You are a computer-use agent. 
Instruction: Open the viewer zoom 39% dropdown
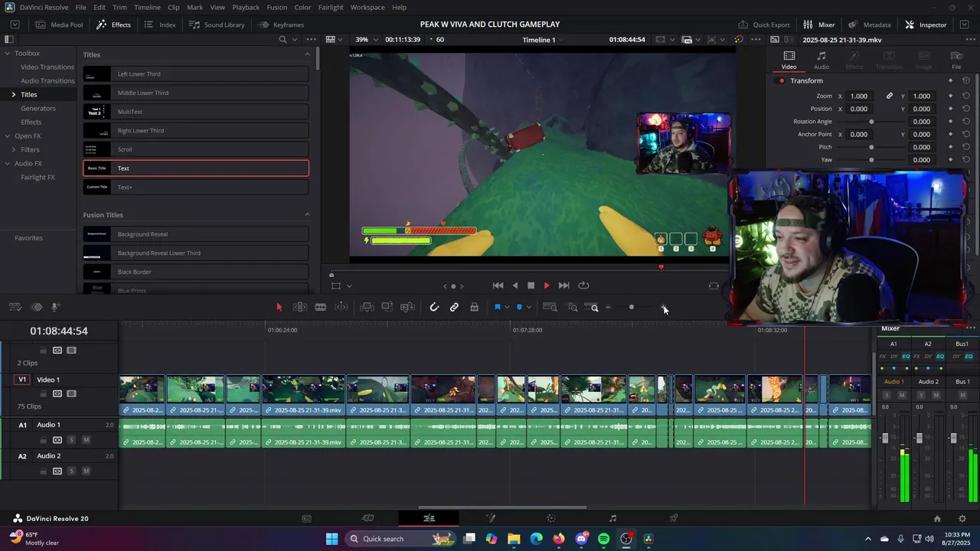tap(364, 39)
